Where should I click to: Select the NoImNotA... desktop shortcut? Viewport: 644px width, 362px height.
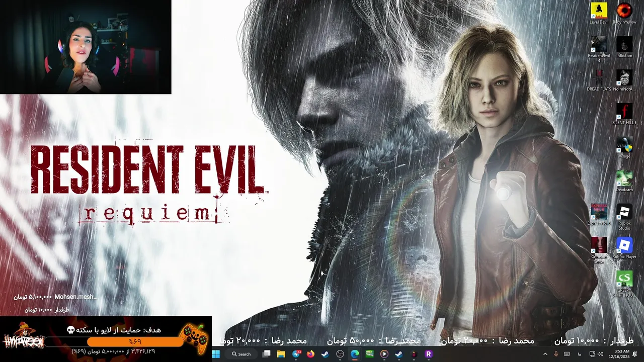[624, 80]
